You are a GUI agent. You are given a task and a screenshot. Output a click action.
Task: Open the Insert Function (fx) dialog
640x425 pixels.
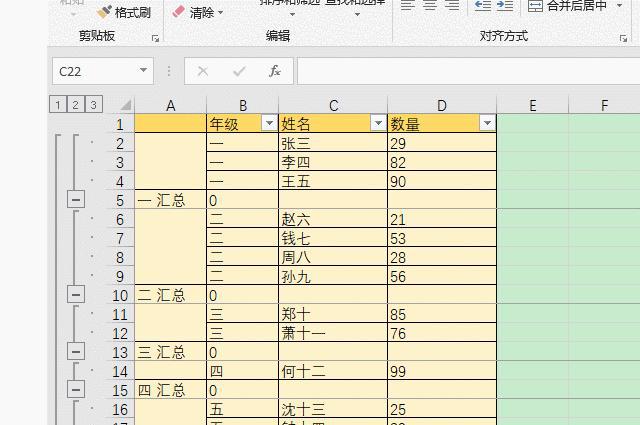click(x=275, y=71)
